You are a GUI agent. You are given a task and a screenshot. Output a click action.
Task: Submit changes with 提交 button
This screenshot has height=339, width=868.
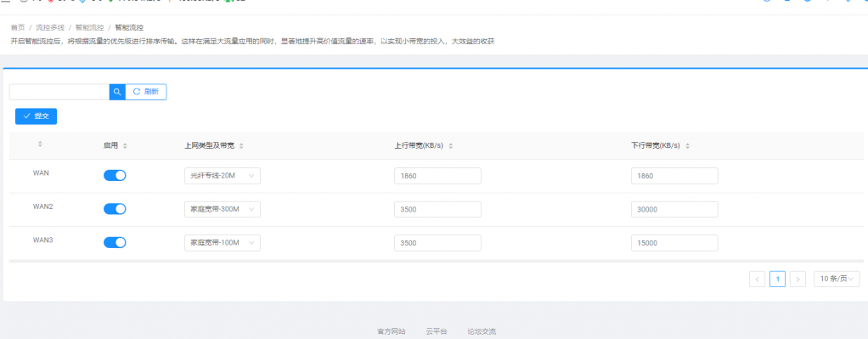(36, 116)
